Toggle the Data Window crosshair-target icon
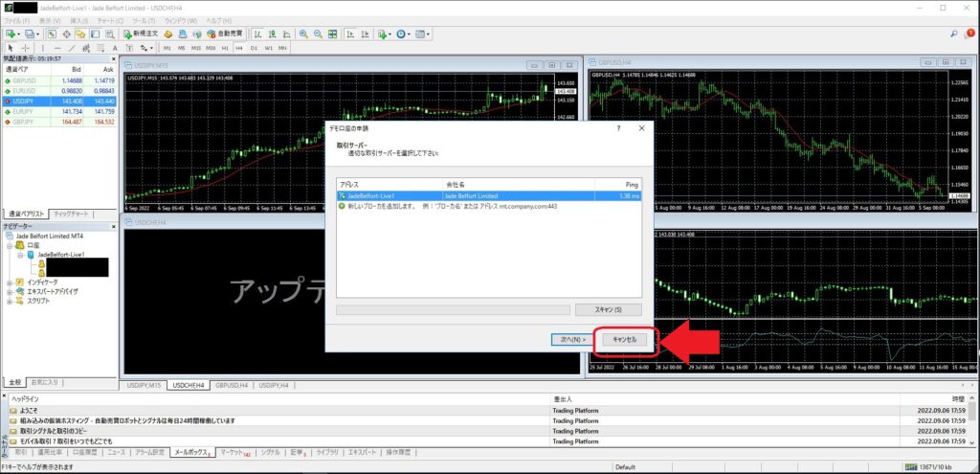Viewport: 980px width, 474px height. pyautogui.click(x=66, y=34)
